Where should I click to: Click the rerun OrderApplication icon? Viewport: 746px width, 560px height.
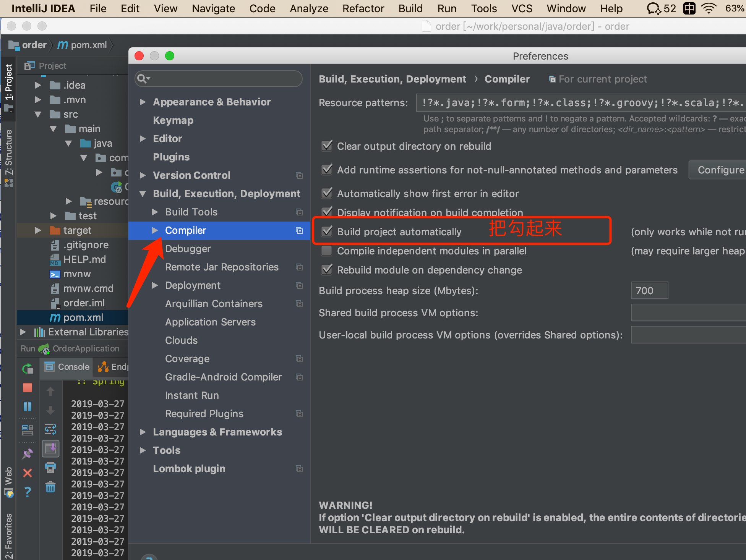(28, 369)
